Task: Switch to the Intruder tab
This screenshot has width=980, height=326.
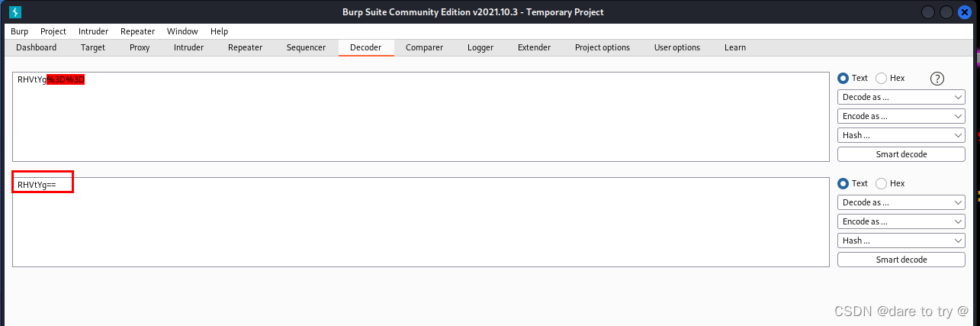Action: (188, 47)
